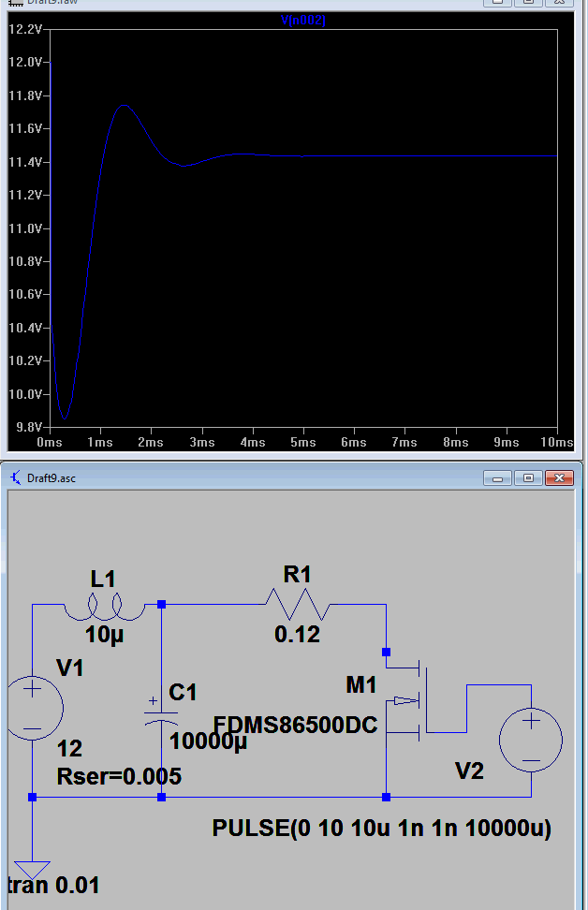Click the L1 label
The height and width of the screenshot is (910, 588).
(103, 580)
